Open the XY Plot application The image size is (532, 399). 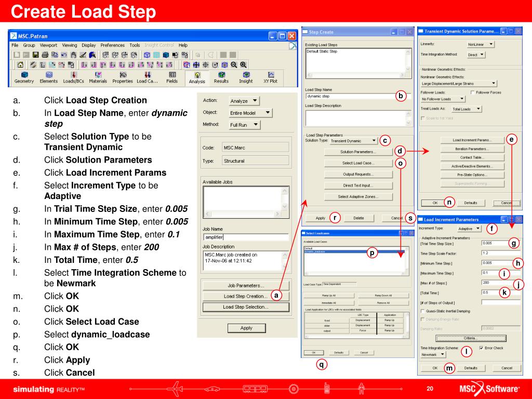click(270, 78)
